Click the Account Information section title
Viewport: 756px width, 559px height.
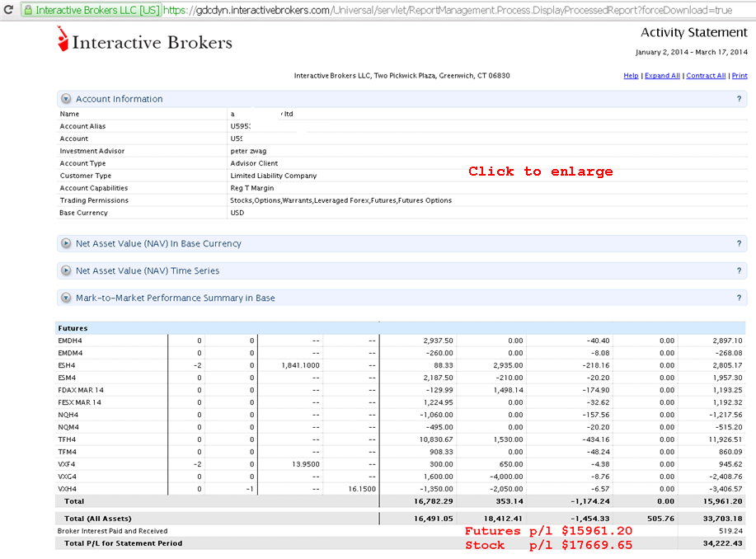(119, 99)
